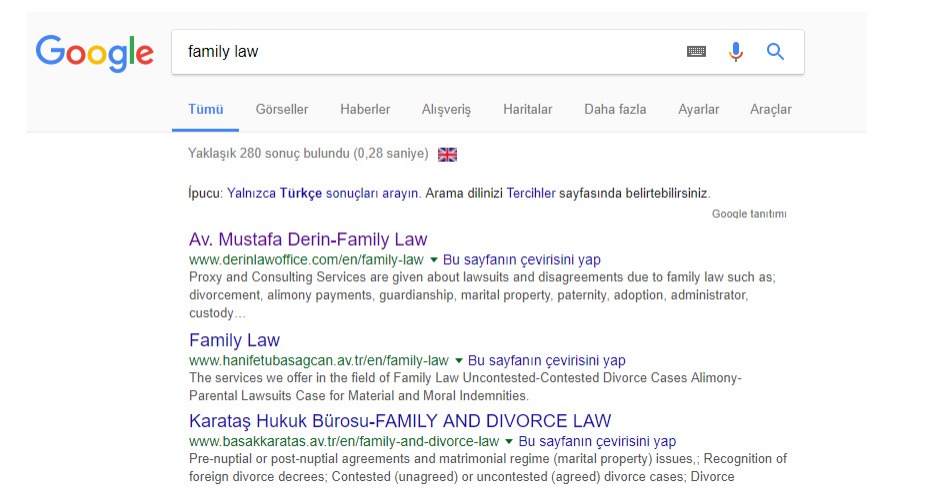The height and width of the screenshot is (499, 930).
Task: Open the Araçlar tools option
Action: (770, 110)
